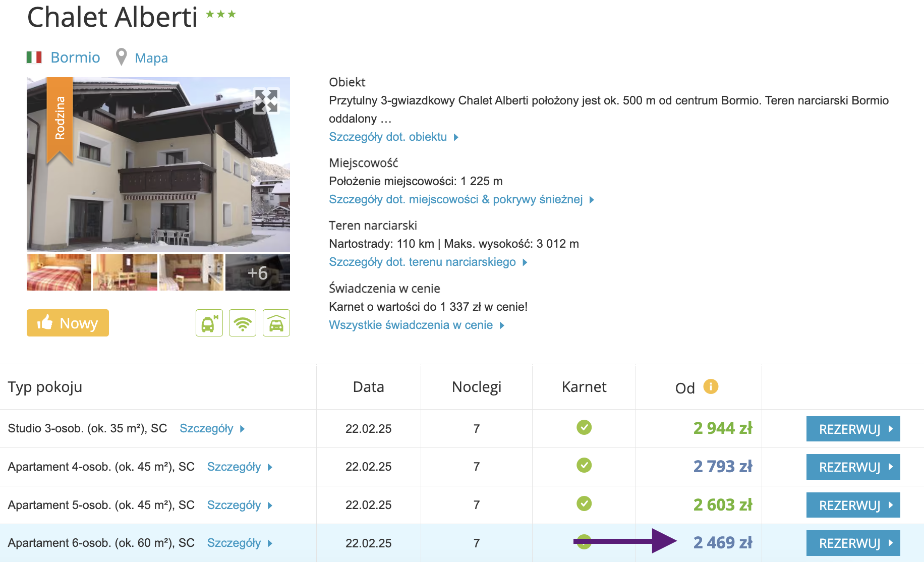Open the Bormio location link

coord(75,58)
